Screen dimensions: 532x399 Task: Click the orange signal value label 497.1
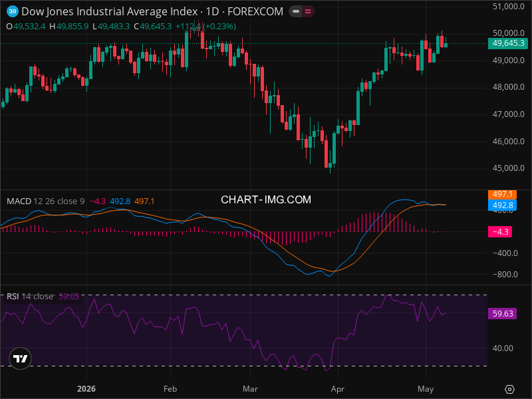[x=502, y=194]
